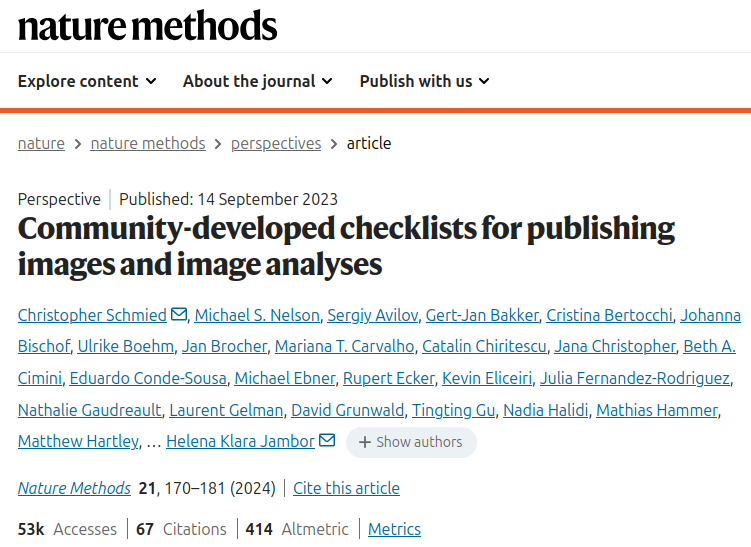Expand the Explore content menu
Viewport: 751px width, 547px height.
point(87,81)
